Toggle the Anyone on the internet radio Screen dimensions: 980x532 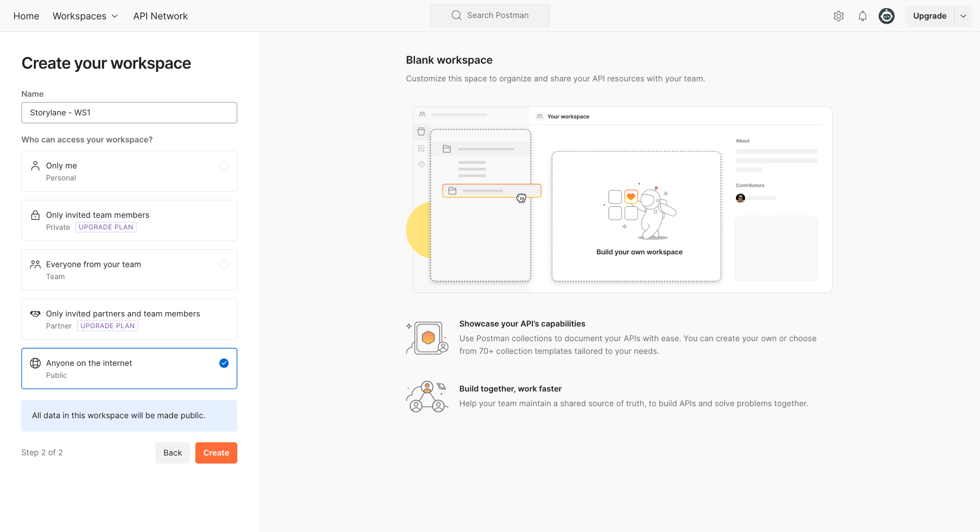224,363
